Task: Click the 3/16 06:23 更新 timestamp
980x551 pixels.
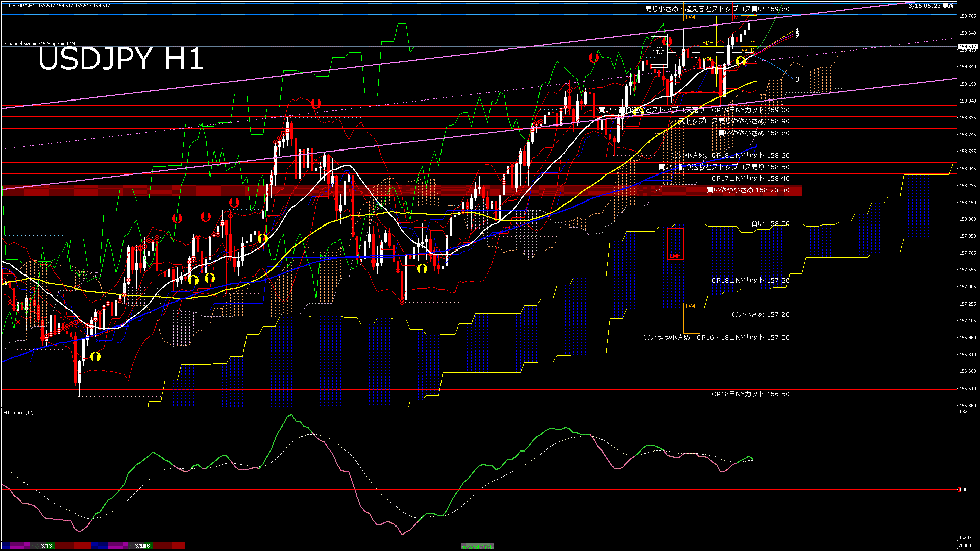Action: [931, 6]
